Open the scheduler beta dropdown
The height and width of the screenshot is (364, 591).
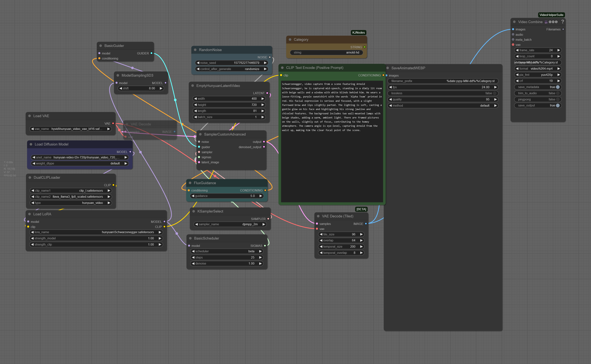pyautogui.click(x=227, y=251)
